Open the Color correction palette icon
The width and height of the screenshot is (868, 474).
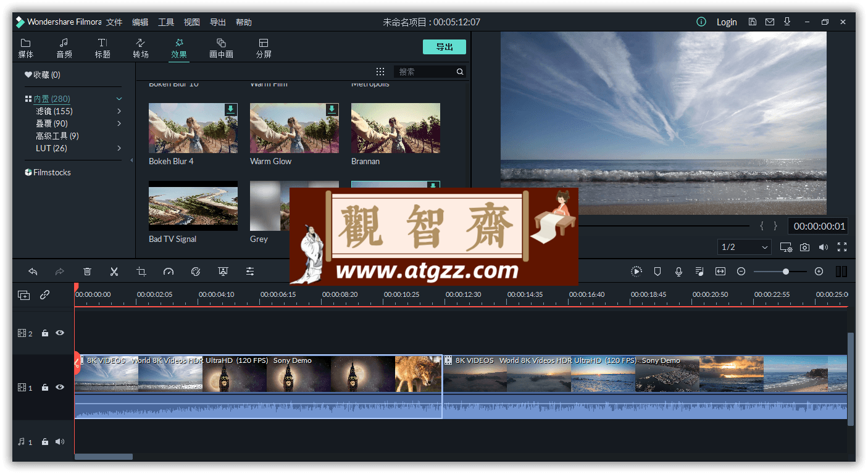coord(196,272)
